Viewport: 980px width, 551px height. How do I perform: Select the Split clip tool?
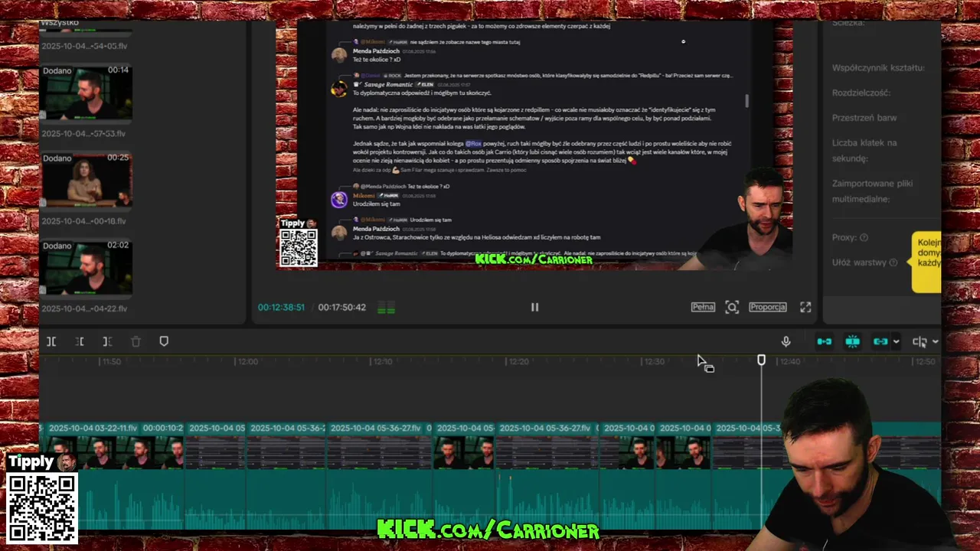pos(51,341)
